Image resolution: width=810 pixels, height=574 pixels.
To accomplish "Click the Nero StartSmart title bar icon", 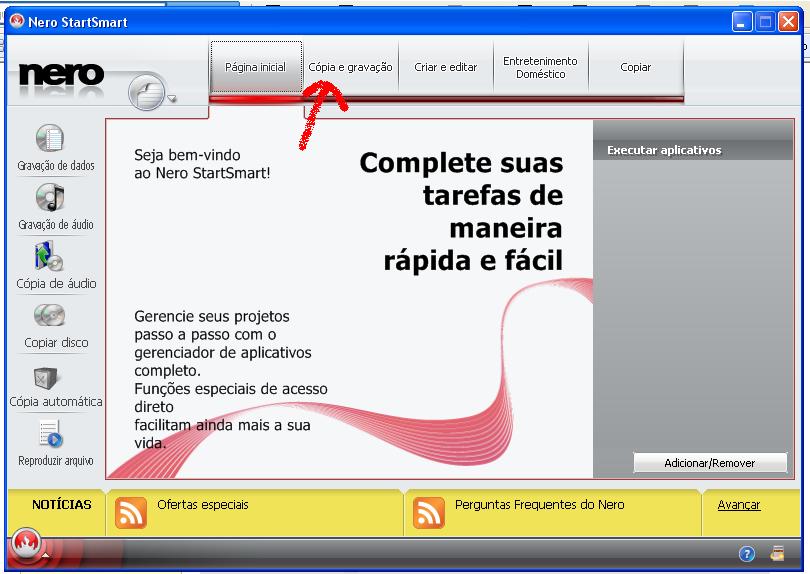I will (x=17, y=21).
